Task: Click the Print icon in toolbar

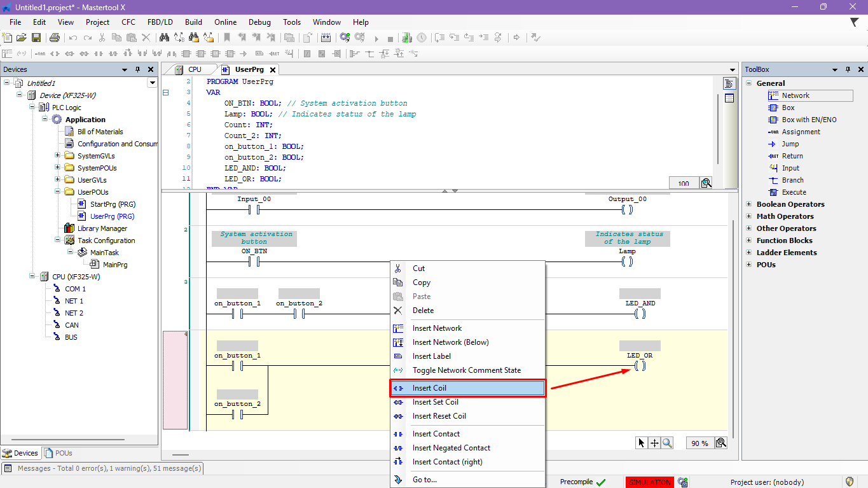Action: pyautogui.click(x=55, y=38)
